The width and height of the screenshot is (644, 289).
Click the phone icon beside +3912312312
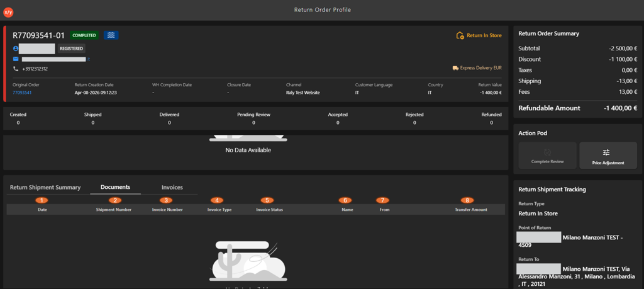pyautogui.click(x=16, y=69)
